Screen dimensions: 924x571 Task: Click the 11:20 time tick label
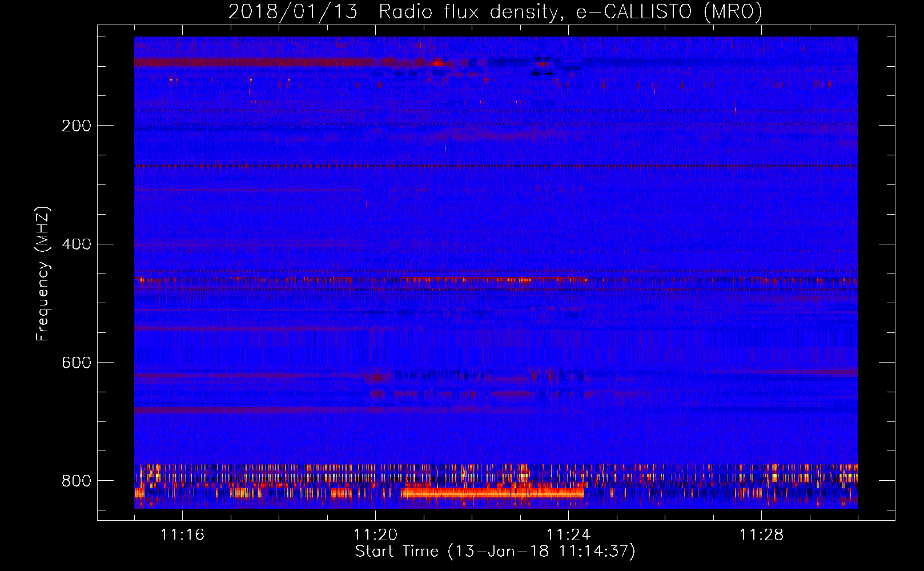(x=375, y=534)
